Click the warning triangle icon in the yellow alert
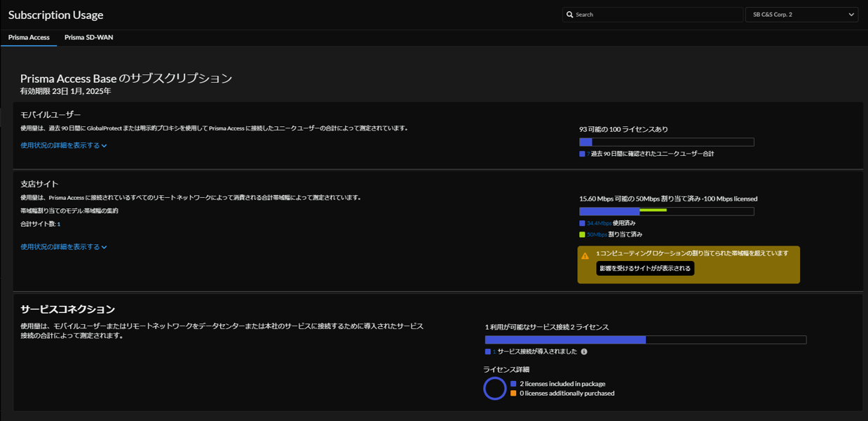Viewport: 868px width, 421px height. 585,256
